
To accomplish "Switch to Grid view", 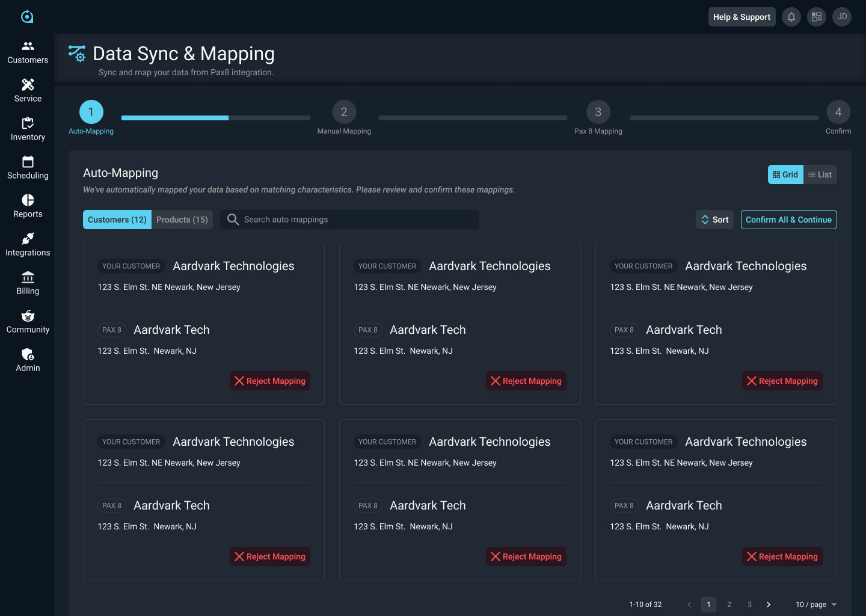I will coord(785,174).
